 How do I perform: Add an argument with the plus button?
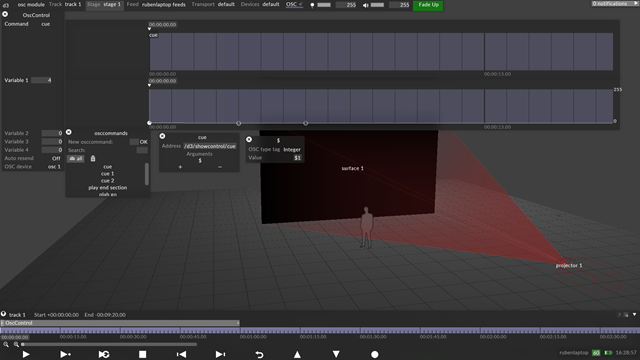(x=180, y=167)
